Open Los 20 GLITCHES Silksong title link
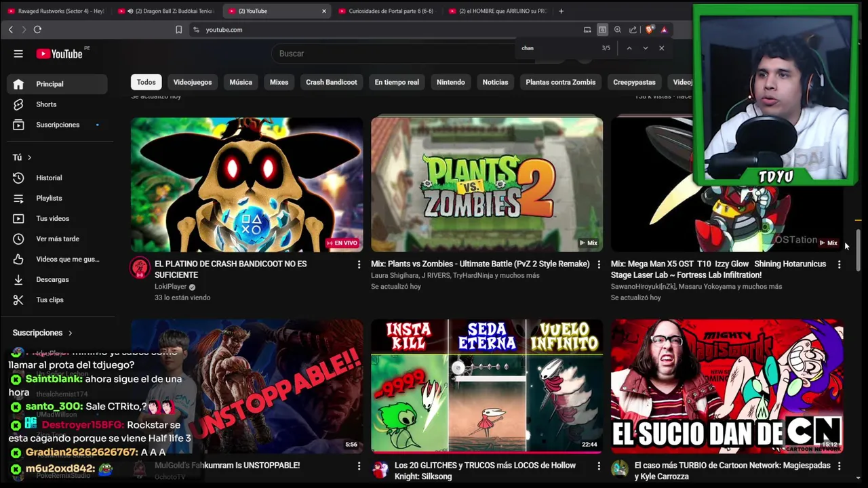This screenshot has height=488, width=868. [485, 470]
